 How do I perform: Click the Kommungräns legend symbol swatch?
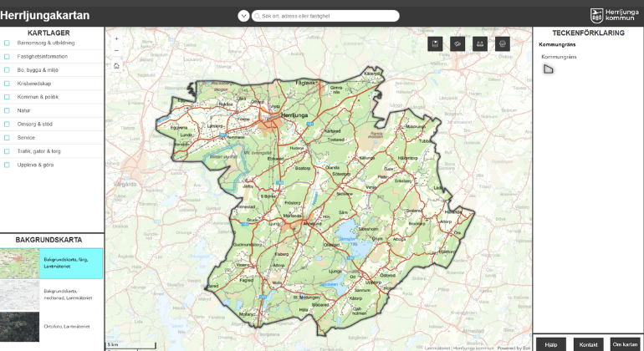point(549,69)
